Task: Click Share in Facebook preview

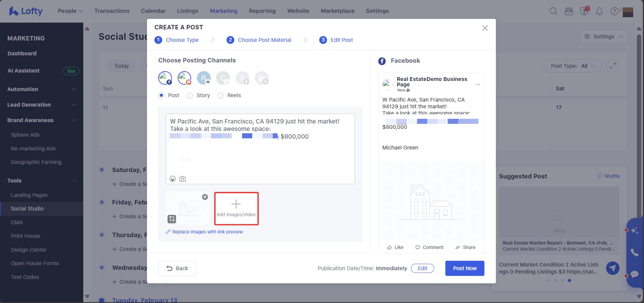Action: pyautogui.click(x=465, y=247)
